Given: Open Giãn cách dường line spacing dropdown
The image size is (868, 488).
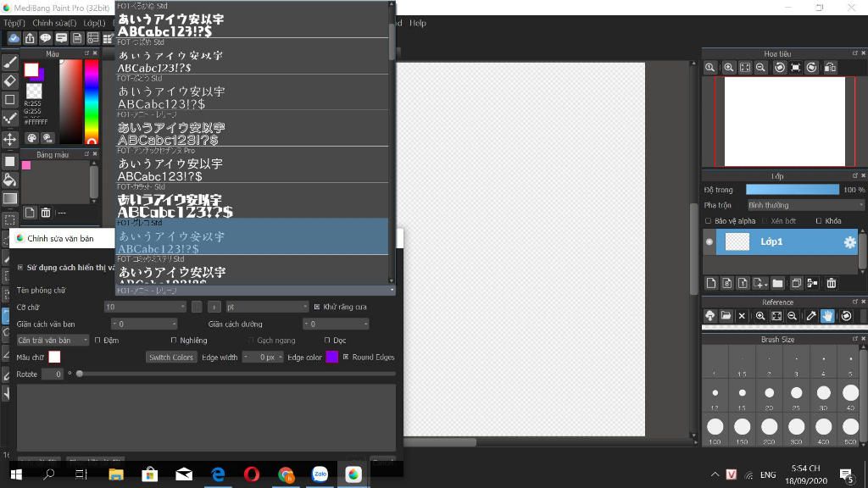Looking at the screenshot, I should 336,324.
